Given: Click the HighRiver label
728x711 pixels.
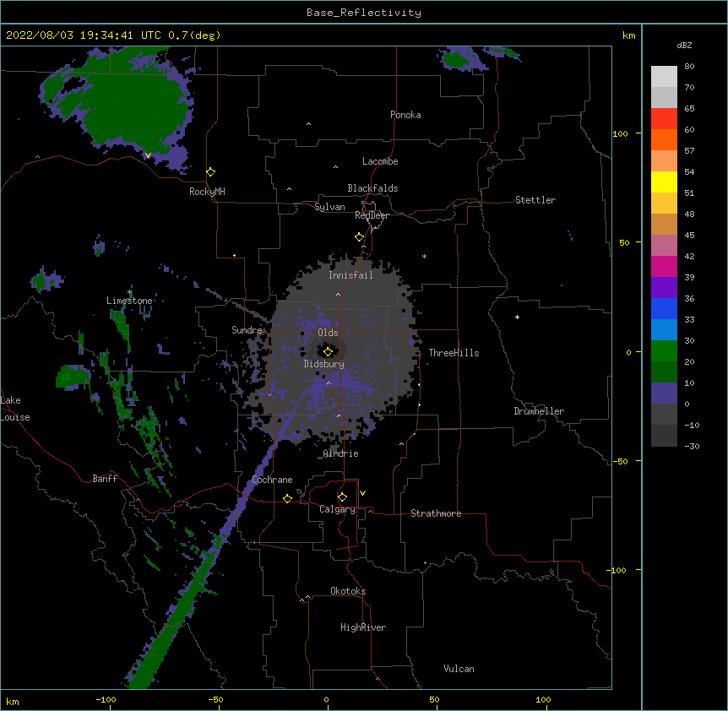Looking at the screenshot, I should [x=363, y=627].
